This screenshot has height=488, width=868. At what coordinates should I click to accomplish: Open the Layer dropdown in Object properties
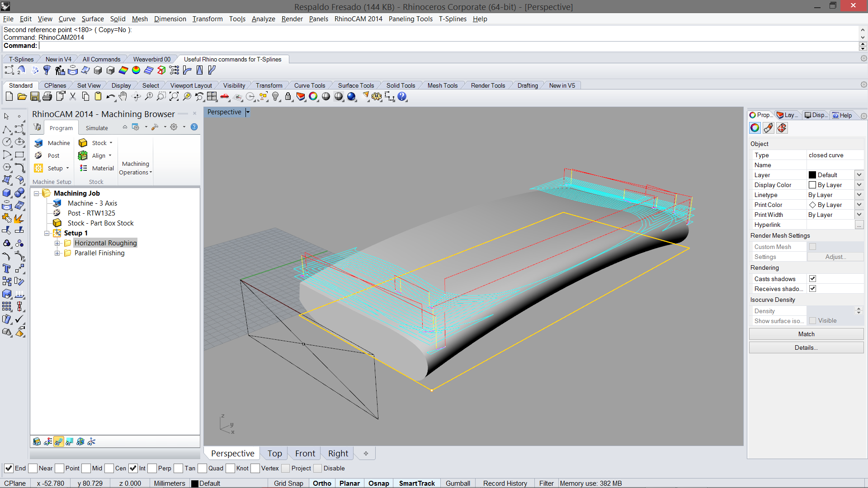[x=859, y=175]
